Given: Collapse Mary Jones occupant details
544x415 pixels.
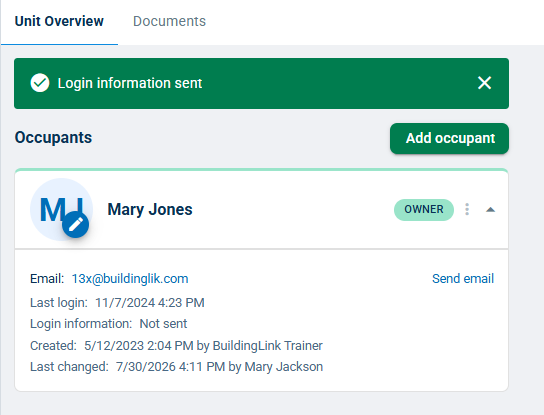Looking at the screenshot, I should pyautogui.click(x=490, y=210).
